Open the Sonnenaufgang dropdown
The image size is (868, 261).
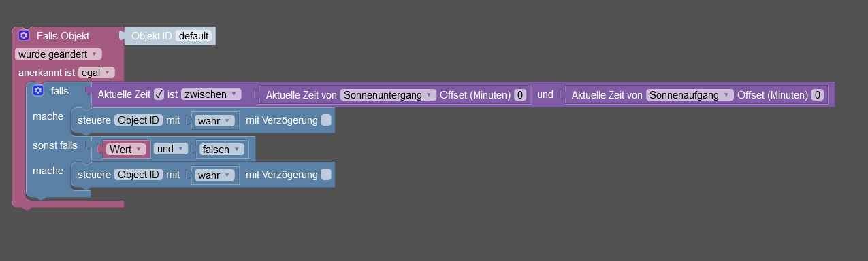(690, 95)
